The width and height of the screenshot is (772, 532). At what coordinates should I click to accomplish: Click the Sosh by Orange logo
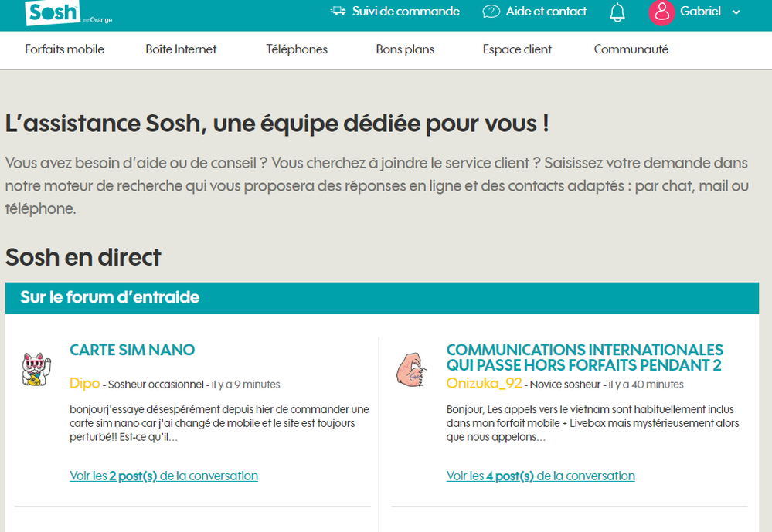click(x=53, y=13)
